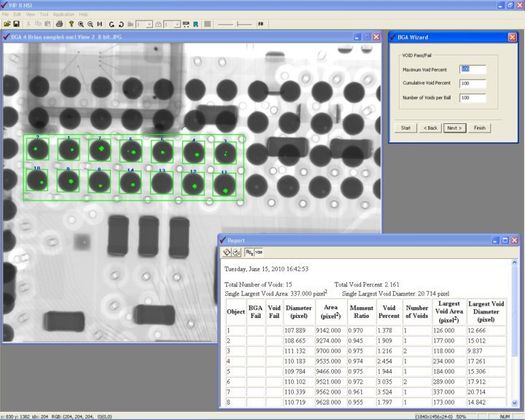Screen dimensions: 525x420
Task: Click the Finish button in BGA Wizard
Action: pos(479,128)
